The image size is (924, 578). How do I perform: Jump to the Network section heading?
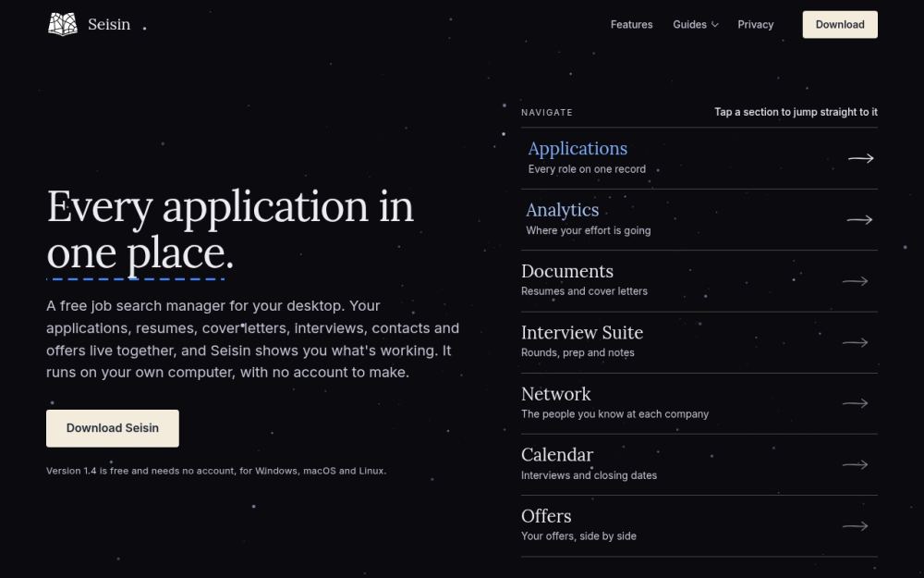coord(555,394)
